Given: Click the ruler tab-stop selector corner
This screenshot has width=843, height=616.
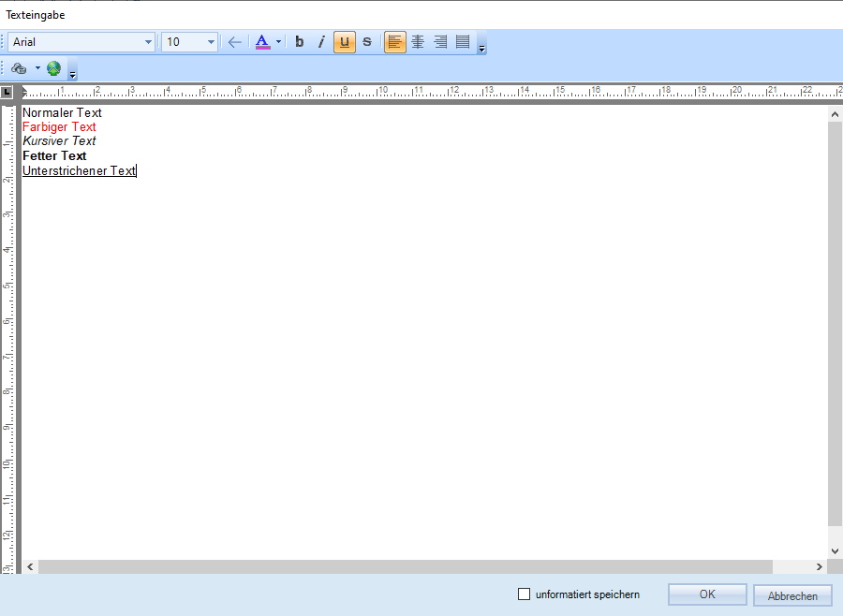Looking at the screenshot, I should click(7, 92).
